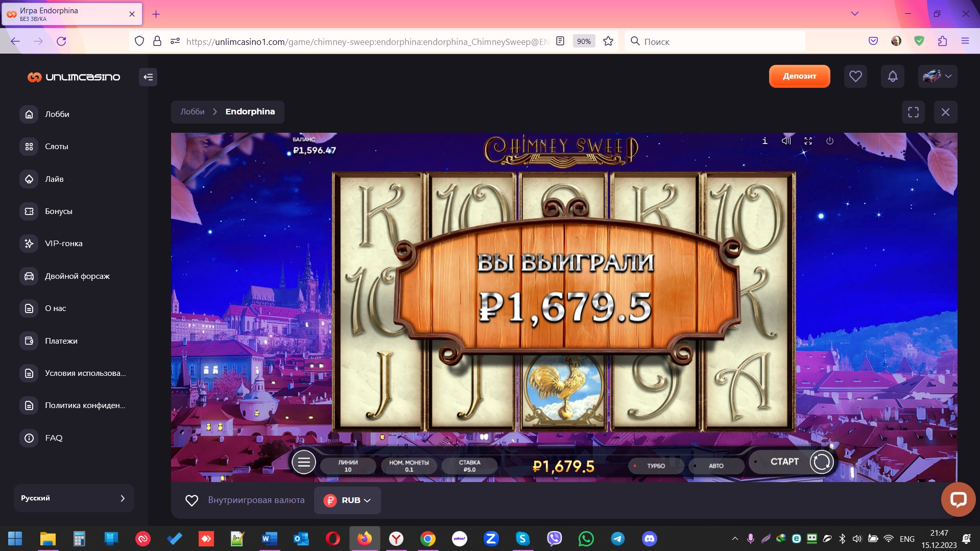Show hidden system tray icons
980x551 pixels.
click(734, 539)
